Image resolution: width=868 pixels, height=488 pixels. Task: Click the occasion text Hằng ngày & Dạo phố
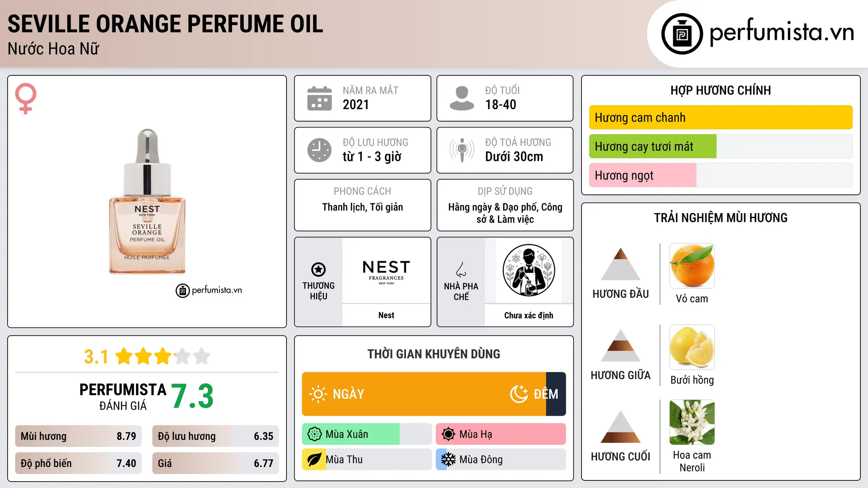(x=494, y=207)
